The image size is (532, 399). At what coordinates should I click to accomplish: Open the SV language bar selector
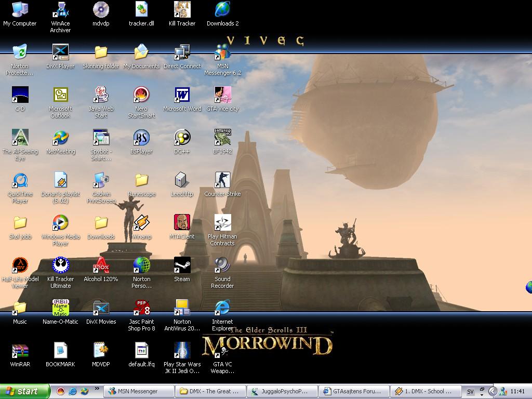470,392
